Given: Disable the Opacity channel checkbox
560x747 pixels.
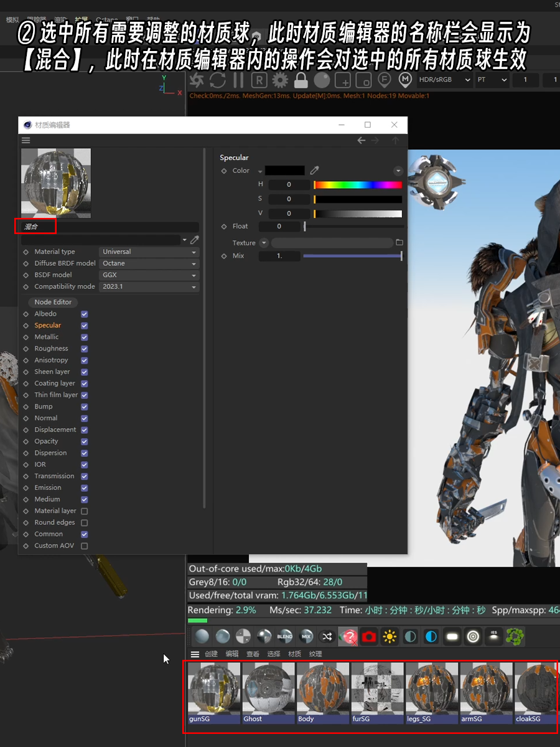Looking at the screenshot, I should point(85,441).
